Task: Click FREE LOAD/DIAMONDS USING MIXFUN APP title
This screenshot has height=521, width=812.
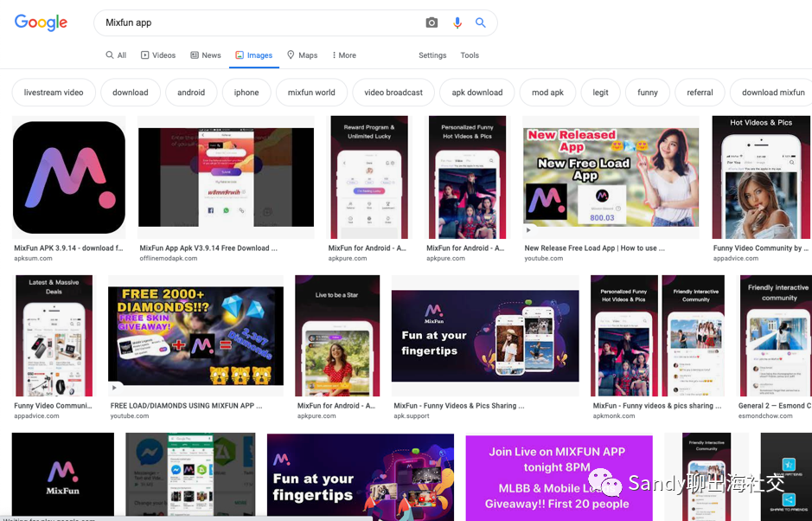Action: [x=187, y=406]
